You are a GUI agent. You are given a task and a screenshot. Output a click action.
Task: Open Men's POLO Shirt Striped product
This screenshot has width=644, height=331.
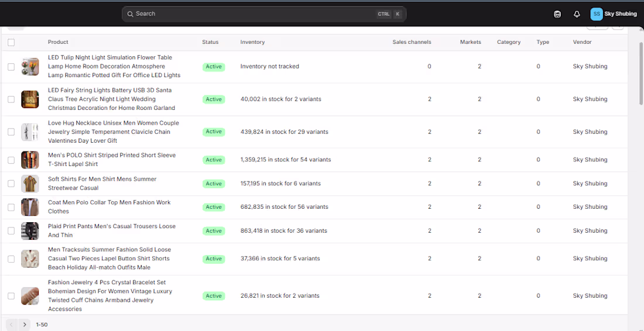[112, 160]
